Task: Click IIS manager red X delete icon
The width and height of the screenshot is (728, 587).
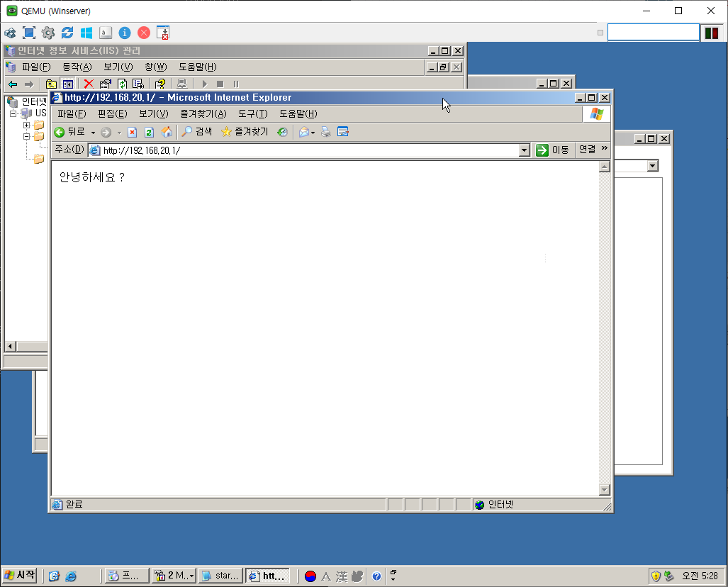Action: click(x=89, y=84)
